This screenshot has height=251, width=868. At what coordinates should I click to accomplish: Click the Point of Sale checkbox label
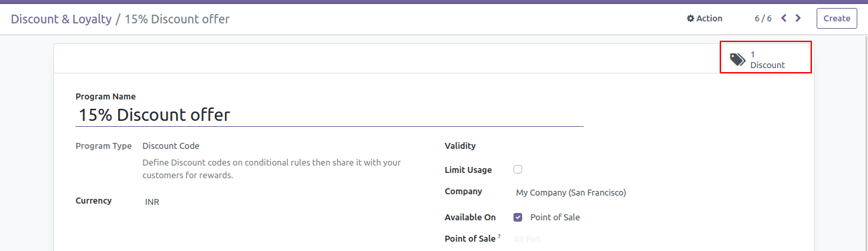click(x=555, y=217)
